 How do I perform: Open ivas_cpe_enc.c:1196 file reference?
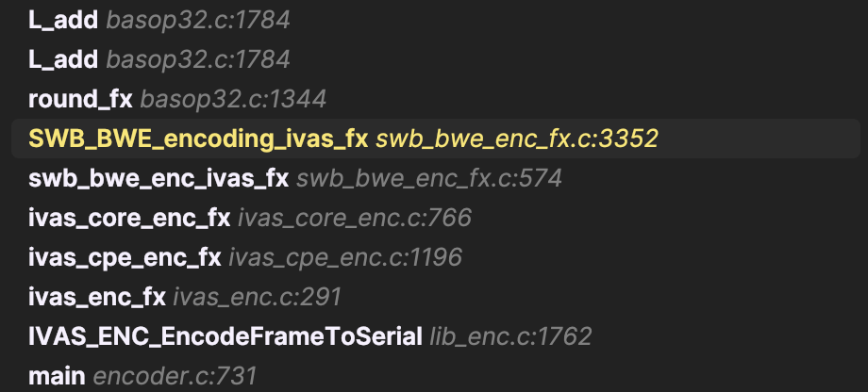tap(345, 257)
